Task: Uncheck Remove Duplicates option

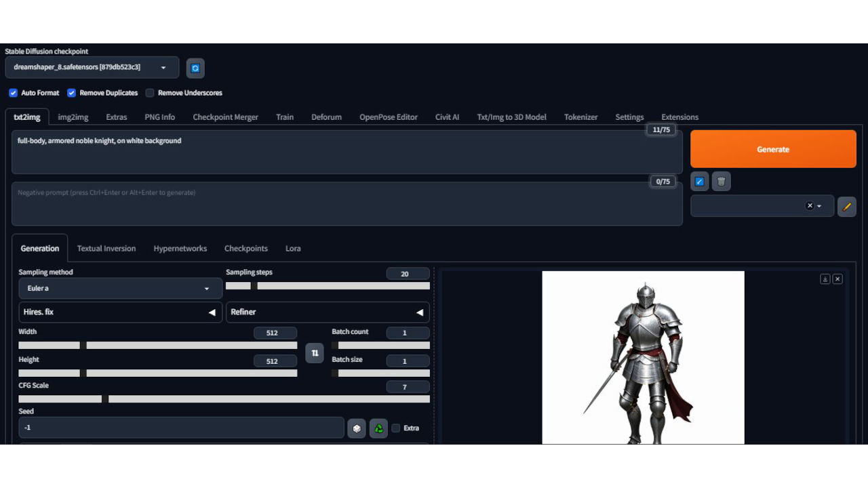Action: [x=71, y=93]
